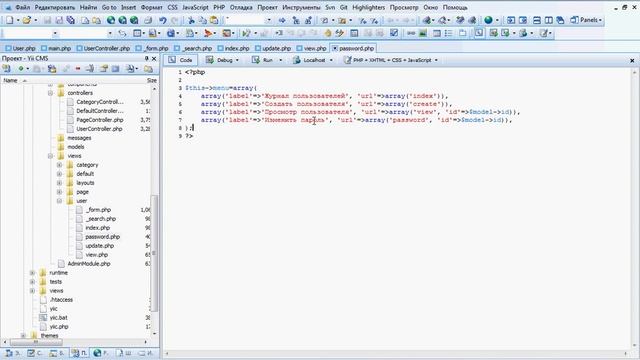Click the checkbox form element icon
Screen dimensions: 640x360
click(394, 33)
